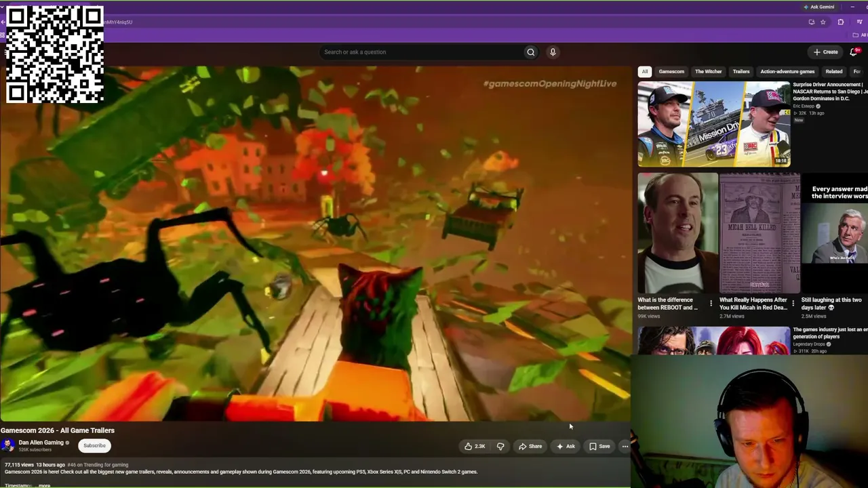The image size is (868, 488).
Task: Click the install app icon in address bar
Action: point(812,22)
